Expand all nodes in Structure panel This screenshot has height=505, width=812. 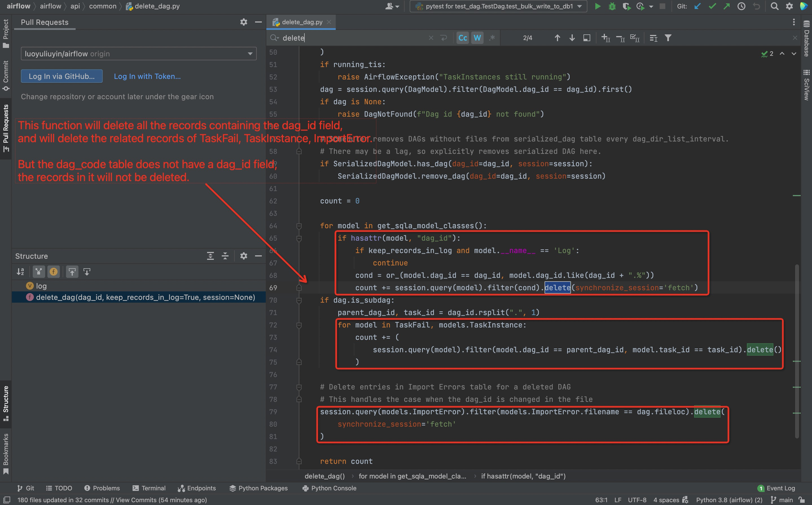coord(210,256)
